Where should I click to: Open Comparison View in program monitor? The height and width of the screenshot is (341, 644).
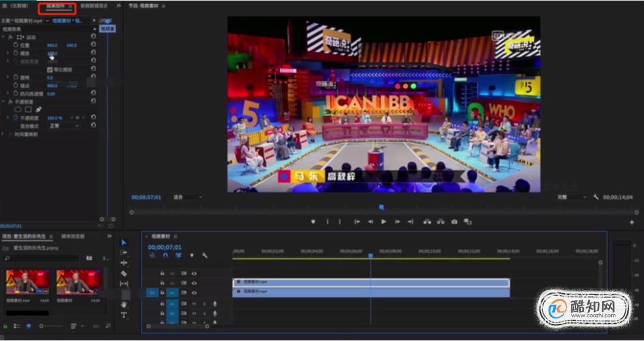(467, 222)
